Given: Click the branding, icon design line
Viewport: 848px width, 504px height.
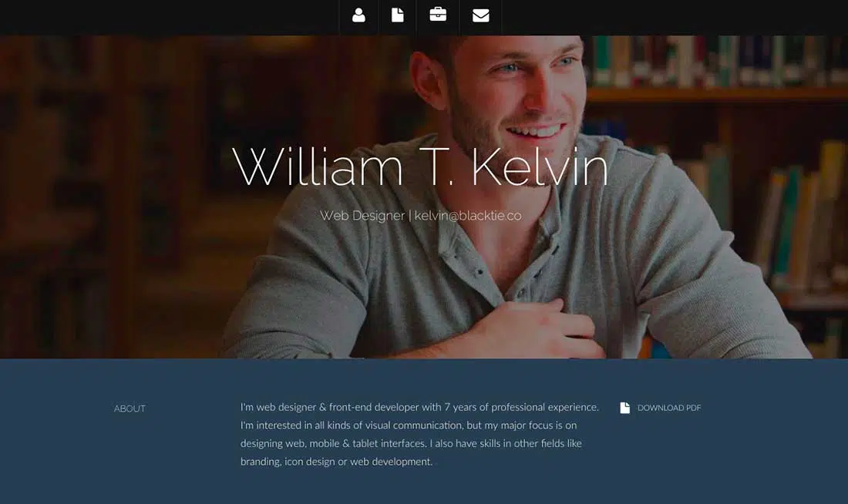Looking at the screenshot, I should pos(336,462).
